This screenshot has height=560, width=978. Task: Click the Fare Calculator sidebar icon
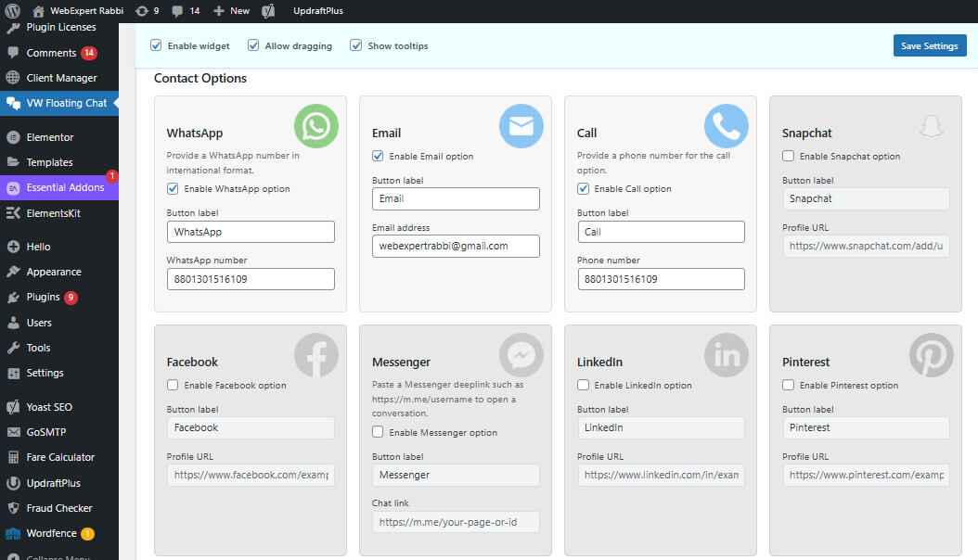coord(13,457)
